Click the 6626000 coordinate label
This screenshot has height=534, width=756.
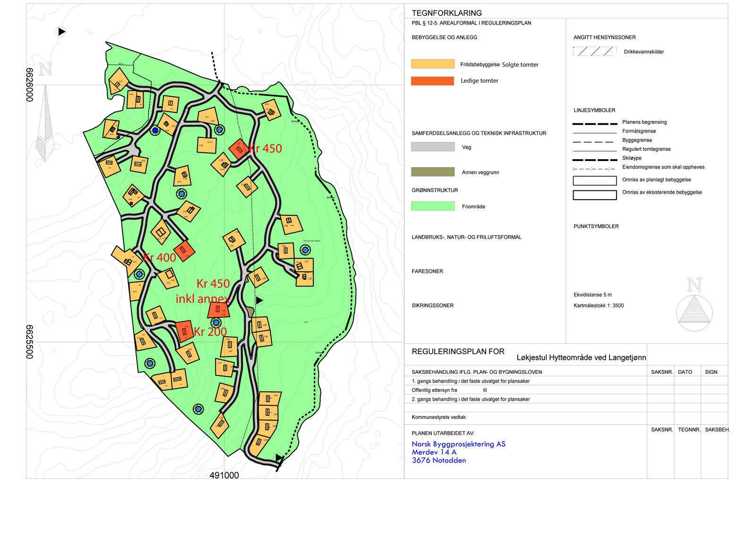[30, 85]
